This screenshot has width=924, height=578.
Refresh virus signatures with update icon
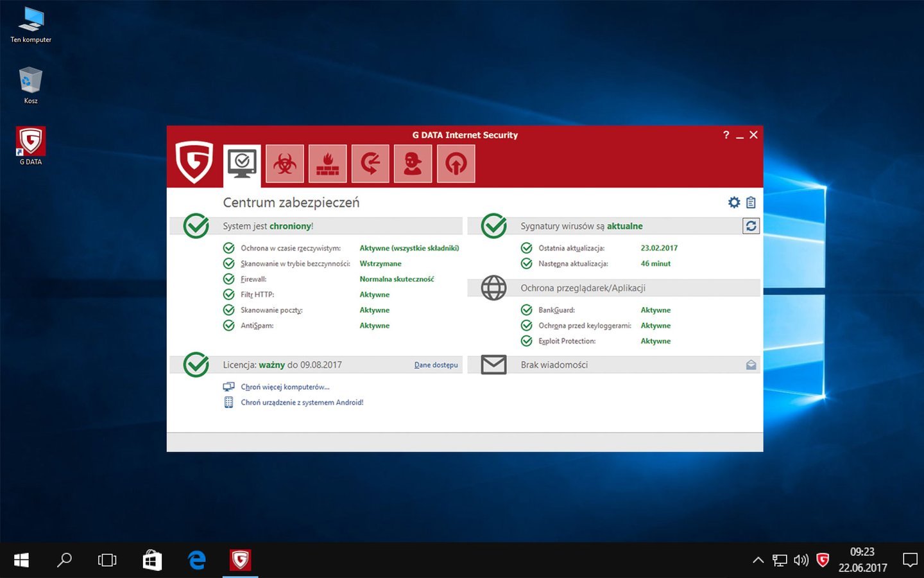point(751,226)
